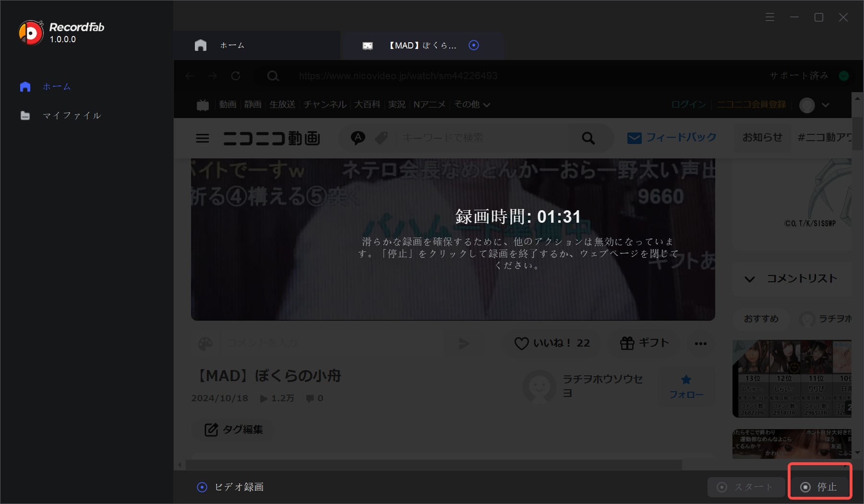Image resolution: width=864 pixels, height=504 pixels.
Task: Click the キーワードで検索 input field
Action: [482, 138]
